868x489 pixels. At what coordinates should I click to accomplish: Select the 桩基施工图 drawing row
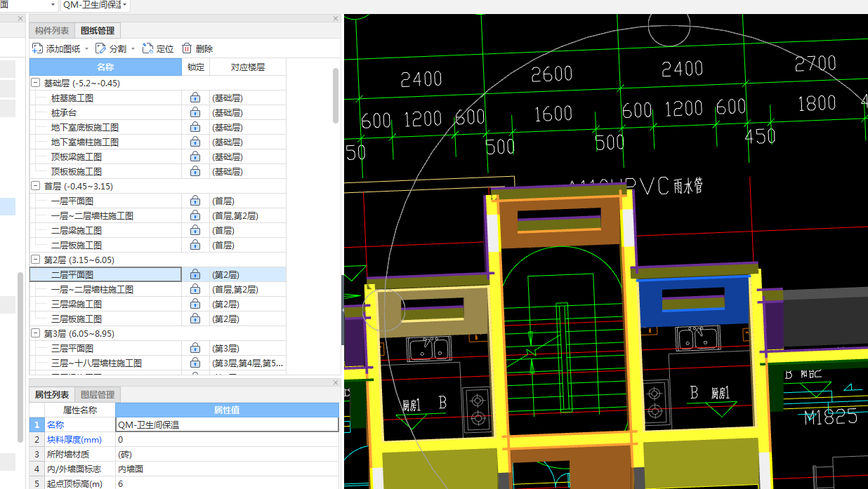coord(157,98)
